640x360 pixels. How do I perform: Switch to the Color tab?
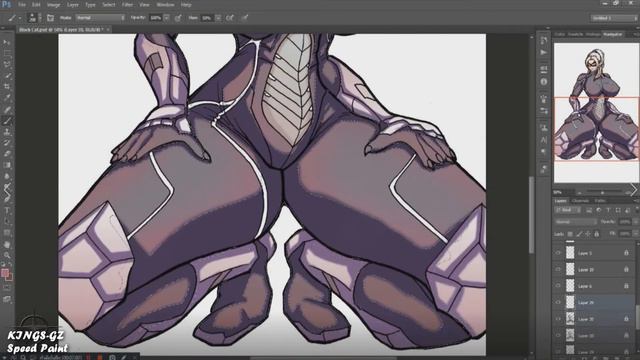click(560, 34)
